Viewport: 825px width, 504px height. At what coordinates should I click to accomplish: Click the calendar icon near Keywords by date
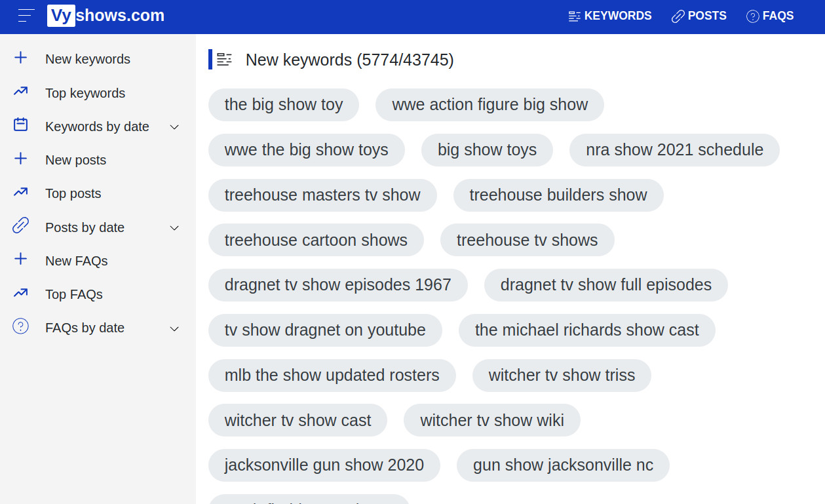pyautogui.click(x=20, y=126)
